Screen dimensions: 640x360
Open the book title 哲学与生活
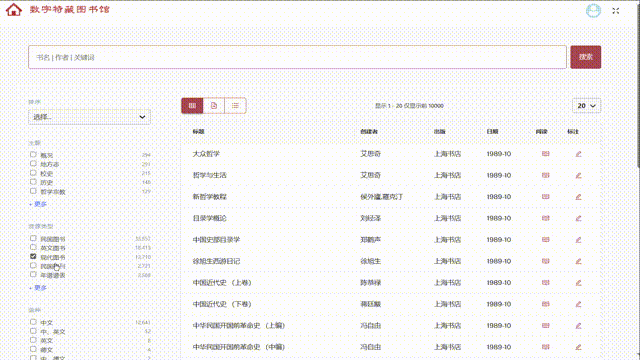pos(209,175)
